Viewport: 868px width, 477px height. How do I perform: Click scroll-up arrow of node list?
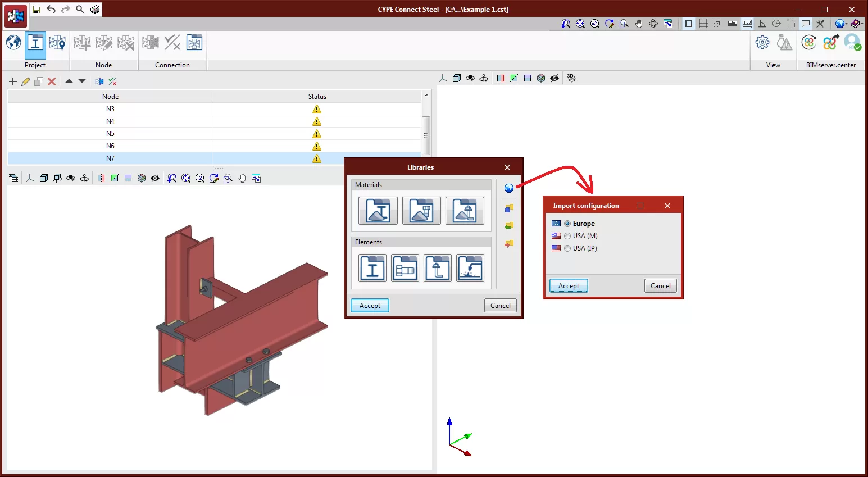(426, 95)
